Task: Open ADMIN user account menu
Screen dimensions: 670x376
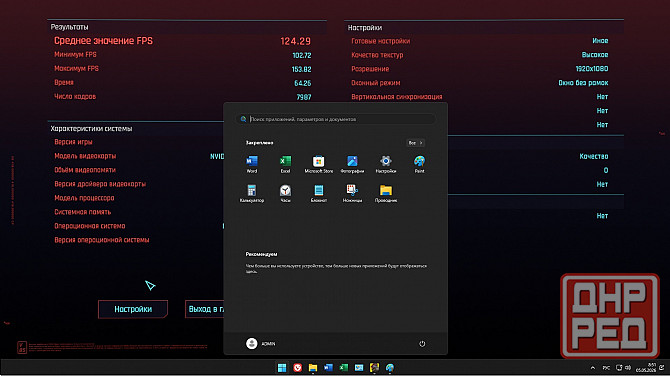Action: pyautogui.click(x=260, y=344)
